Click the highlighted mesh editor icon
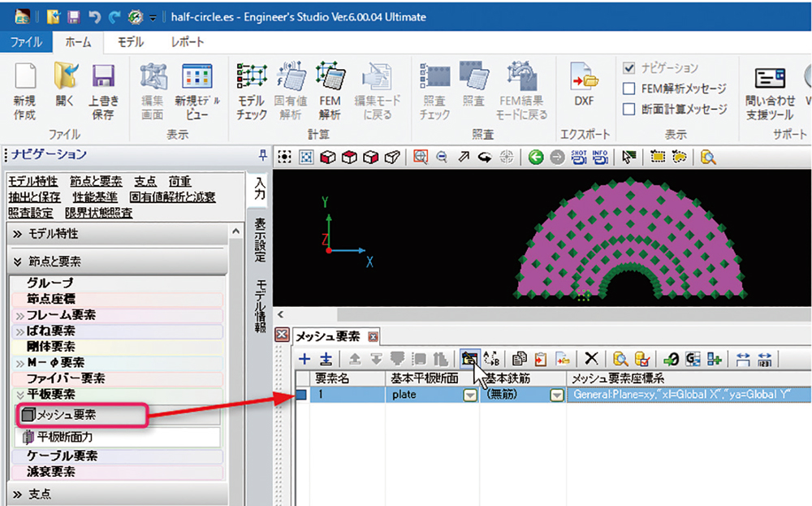Image resolution: width=812 pixels, height=506 pixels. (x=469, y=358)
